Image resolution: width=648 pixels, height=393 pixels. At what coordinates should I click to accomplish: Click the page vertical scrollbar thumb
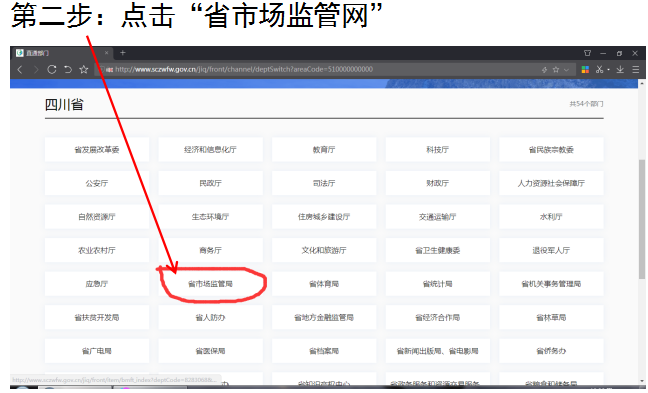tap(641, 220)
